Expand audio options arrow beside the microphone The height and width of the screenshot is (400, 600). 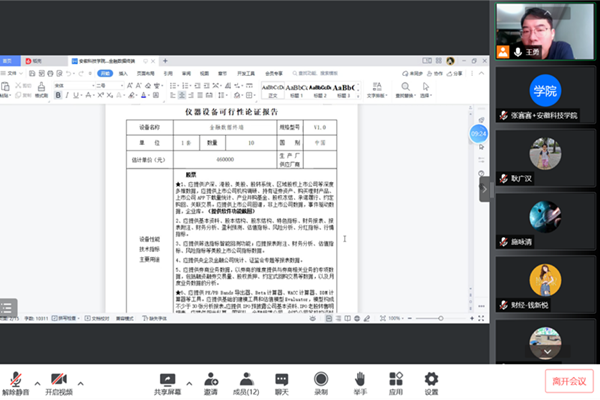pos(38,381)
